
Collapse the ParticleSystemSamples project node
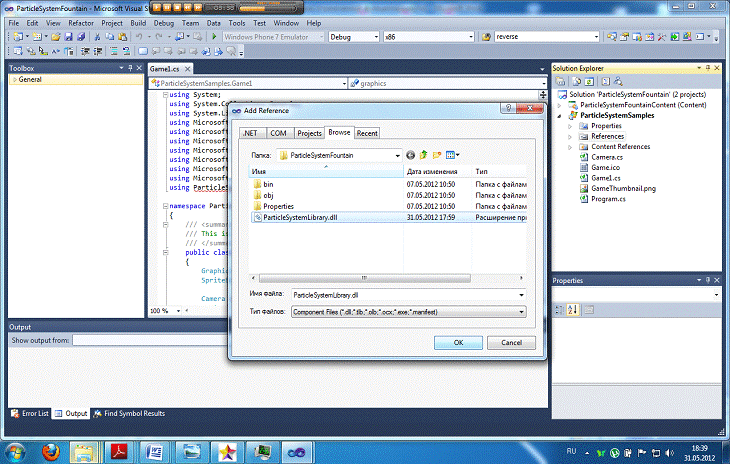coord(559,115)
